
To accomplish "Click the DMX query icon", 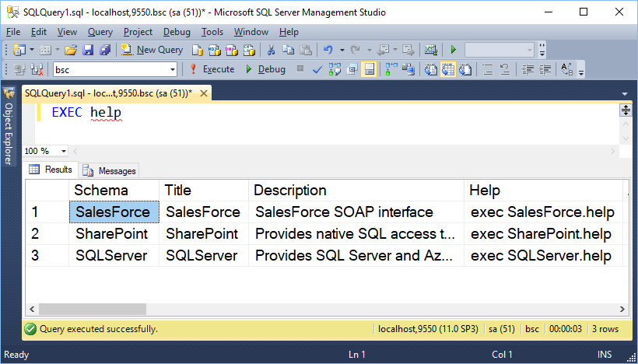I will coord(232,50).
